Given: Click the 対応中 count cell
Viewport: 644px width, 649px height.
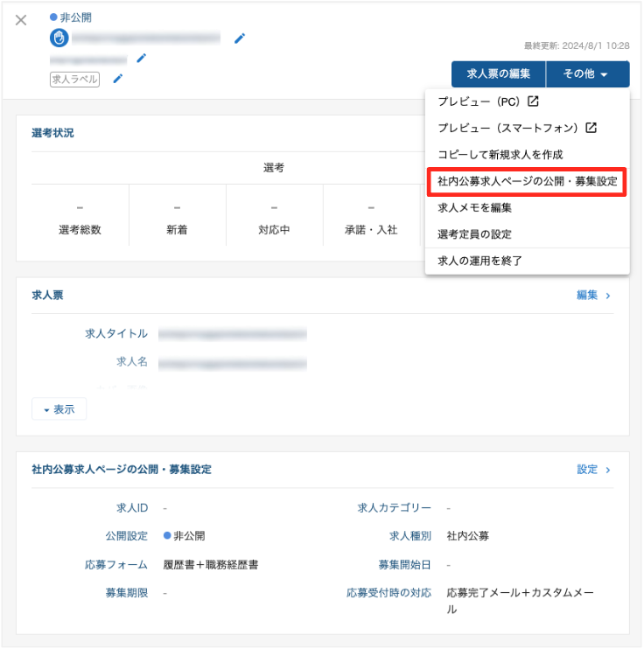Looking at the screenshot, I should tap(274, 215).
